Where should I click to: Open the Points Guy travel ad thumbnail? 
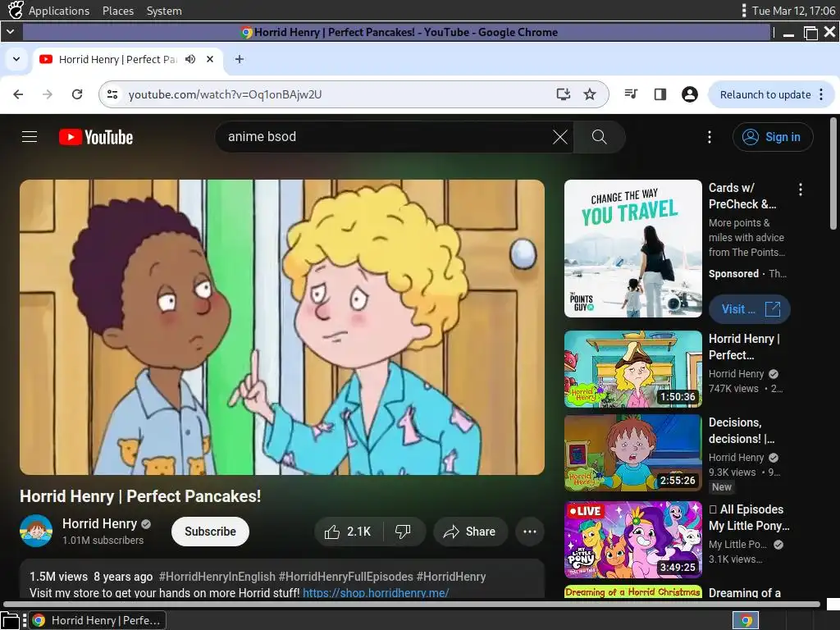632,249
